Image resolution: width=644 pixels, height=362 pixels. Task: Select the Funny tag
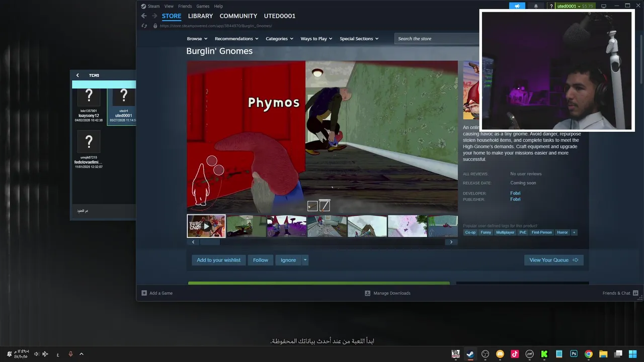486,232
